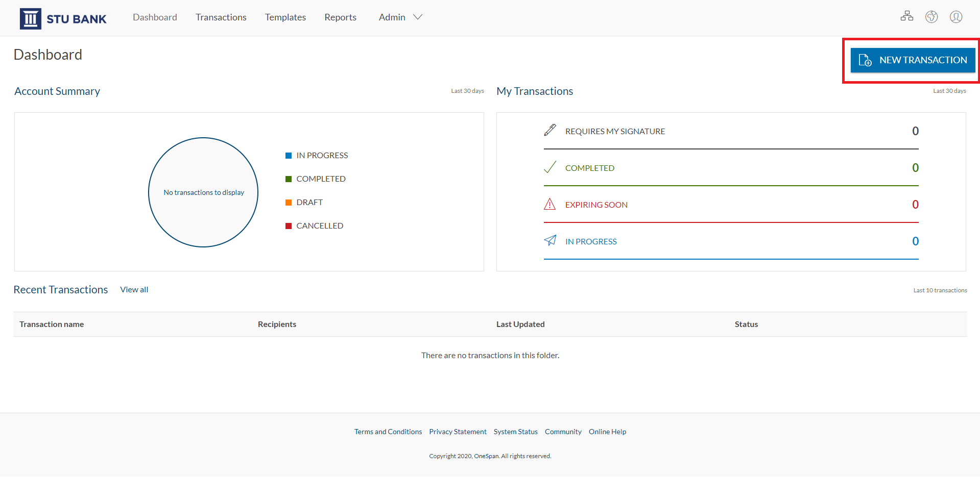Click the blue In Progress legend swatch
The image size is (980, 477).
[289, 156]
